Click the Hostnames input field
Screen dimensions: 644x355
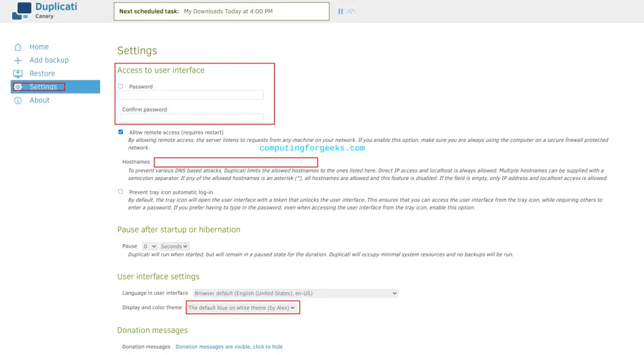[236, 162]
